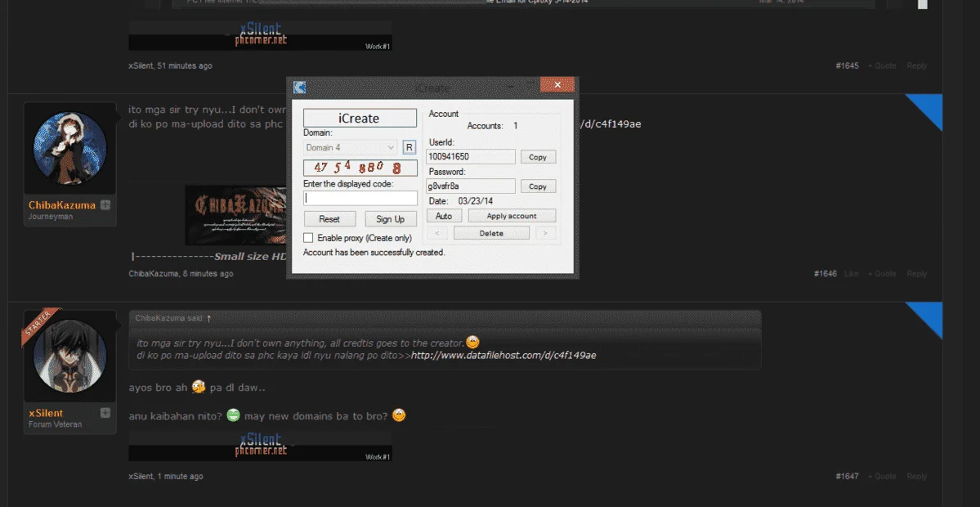
Task: Focus the displayed code input field
Action: [360, 198]
